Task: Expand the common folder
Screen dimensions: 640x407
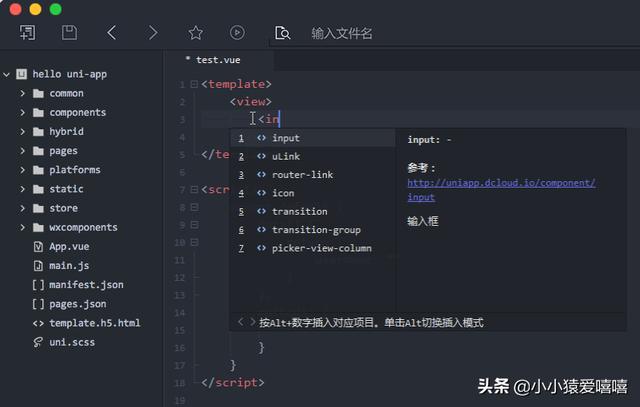Action: [22, 93]
